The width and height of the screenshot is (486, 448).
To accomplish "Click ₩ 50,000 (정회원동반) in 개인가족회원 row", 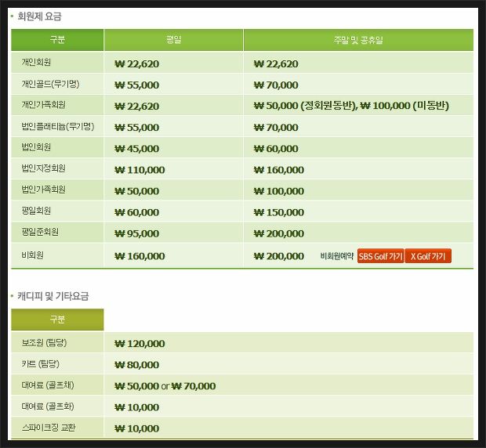I will pos(305,106).
